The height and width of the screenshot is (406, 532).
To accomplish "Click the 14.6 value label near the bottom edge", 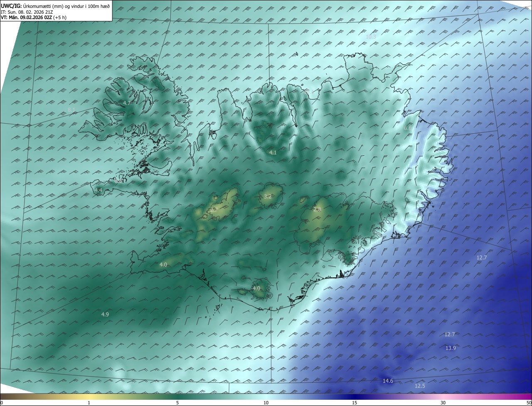I will pos(388,381).
